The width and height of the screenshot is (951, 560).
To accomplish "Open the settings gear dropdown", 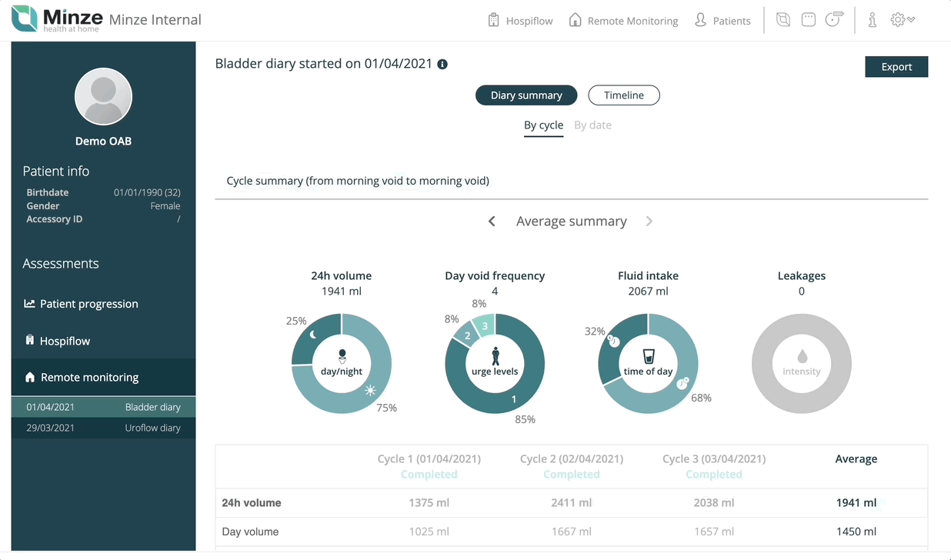I will (903, 20).
